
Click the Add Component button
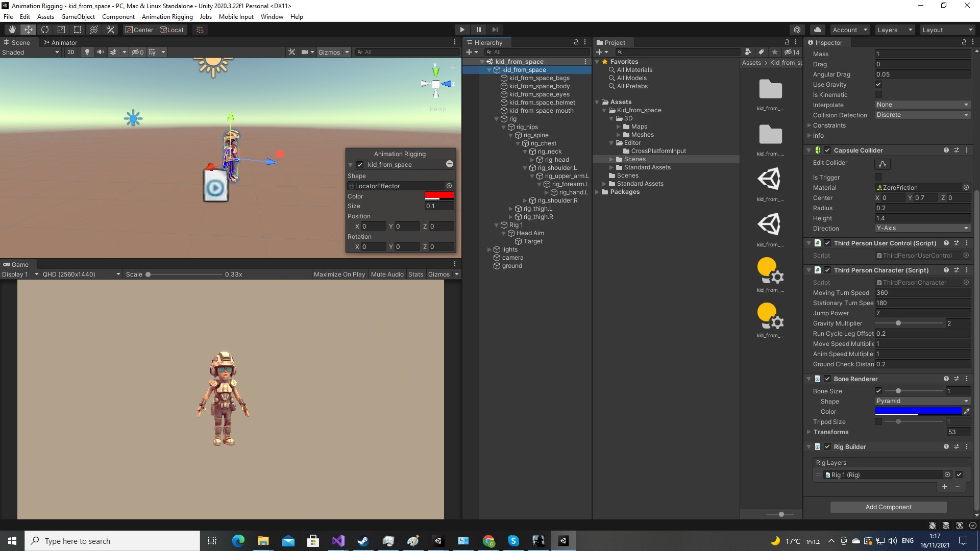(888, 507)
